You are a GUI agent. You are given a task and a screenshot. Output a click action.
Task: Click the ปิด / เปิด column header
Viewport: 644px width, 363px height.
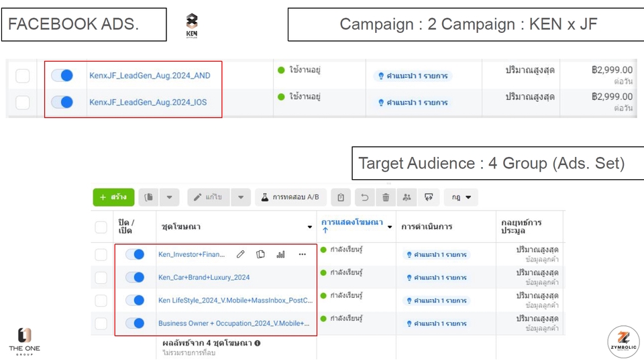(x=126, y=226)
